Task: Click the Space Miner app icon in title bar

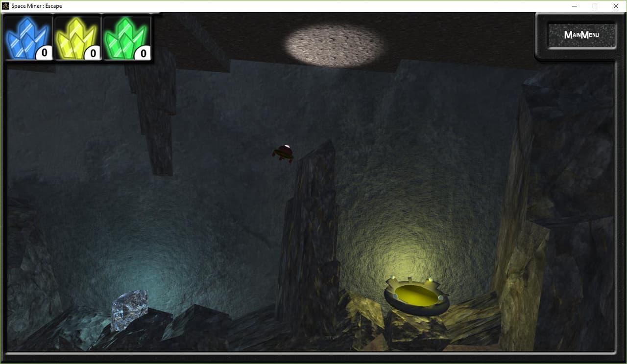Action: (x=5, y=6)
